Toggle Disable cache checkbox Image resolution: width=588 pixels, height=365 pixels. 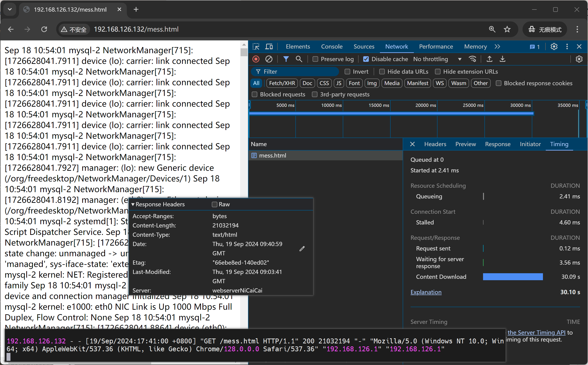pos(365,59)
